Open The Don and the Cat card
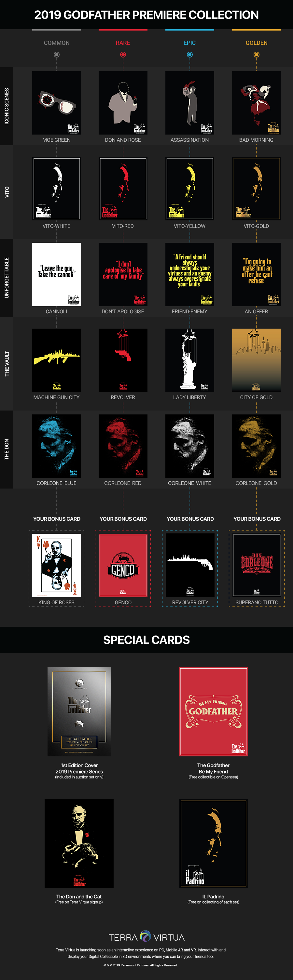The height and width of the screenshot is (980, 293). coord(79,843)
